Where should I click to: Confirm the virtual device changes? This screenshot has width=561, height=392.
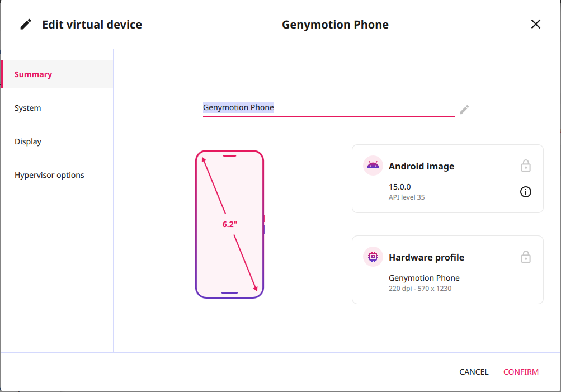pyautogui.click(x=521, y=371)
